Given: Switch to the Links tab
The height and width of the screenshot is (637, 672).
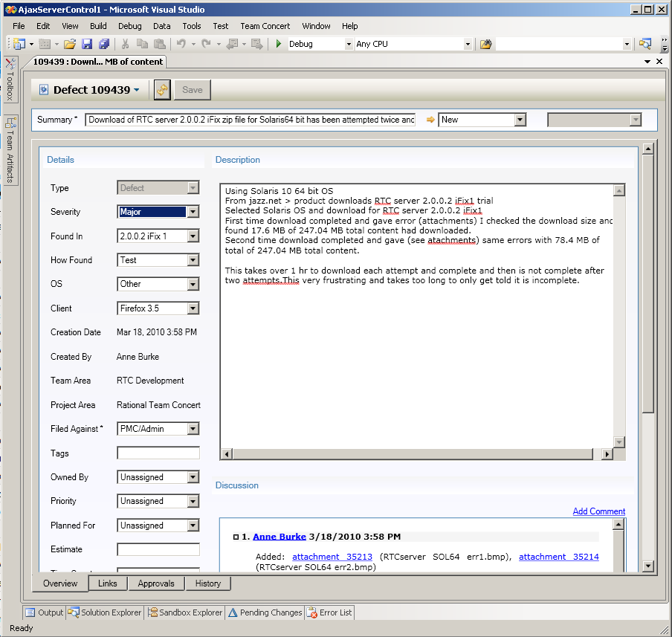Looking at the screenshot, I should pyautogui.click(x=108, y=583).
